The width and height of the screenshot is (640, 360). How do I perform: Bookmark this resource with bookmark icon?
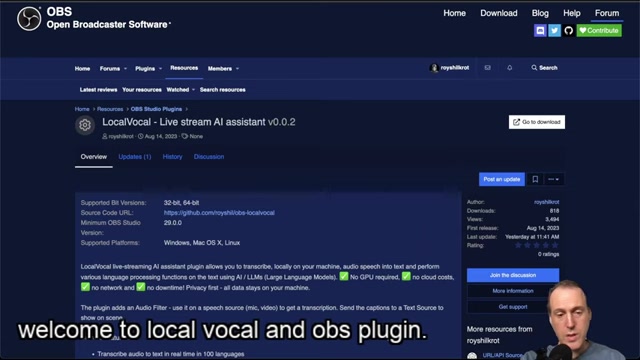pyautogui.click(x=535, y=179)
